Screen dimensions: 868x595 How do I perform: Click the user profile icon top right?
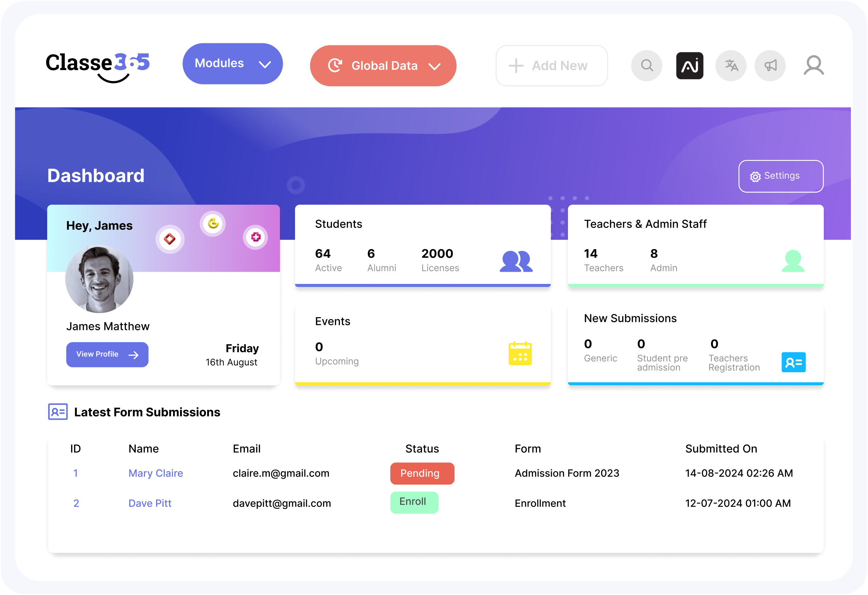[813, 65]
